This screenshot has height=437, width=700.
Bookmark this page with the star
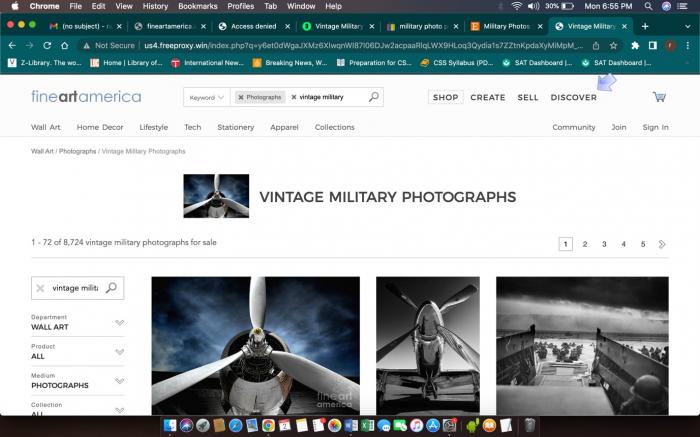point(613,46)
